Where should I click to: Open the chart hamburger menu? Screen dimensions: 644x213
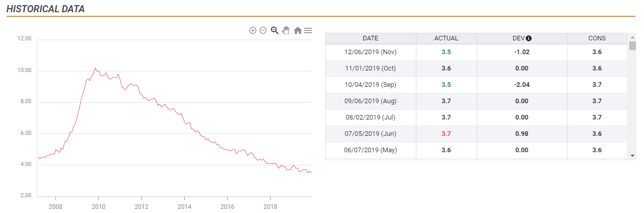[x=308, y=31]
